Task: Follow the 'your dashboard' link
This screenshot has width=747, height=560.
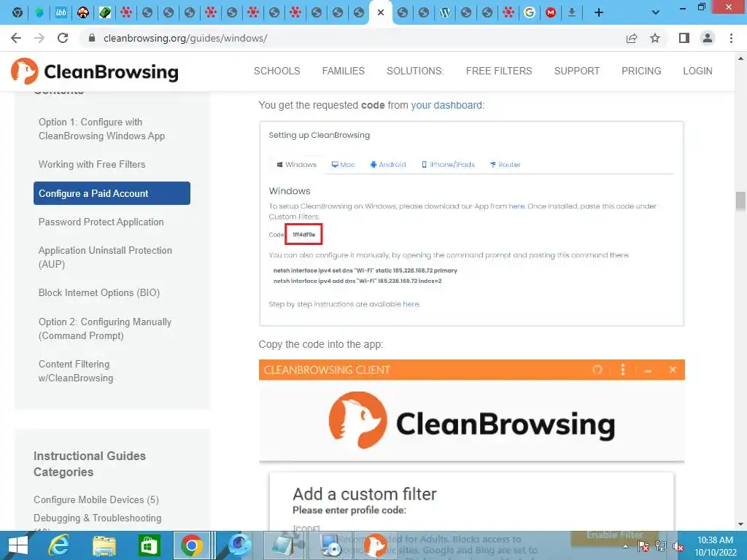Action: [x=446, y=105]
